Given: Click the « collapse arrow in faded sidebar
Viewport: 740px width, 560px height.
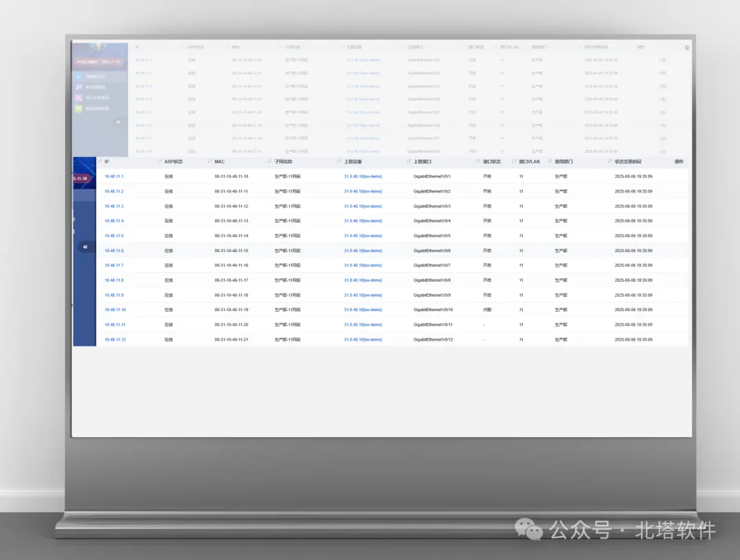Looking at the screenshot, I should 119,122.
